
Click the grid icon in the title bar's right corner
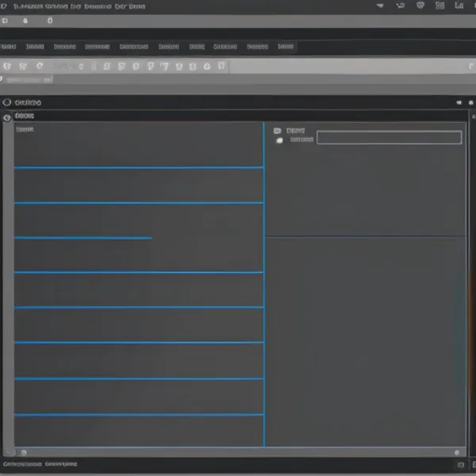pos(440,6)
